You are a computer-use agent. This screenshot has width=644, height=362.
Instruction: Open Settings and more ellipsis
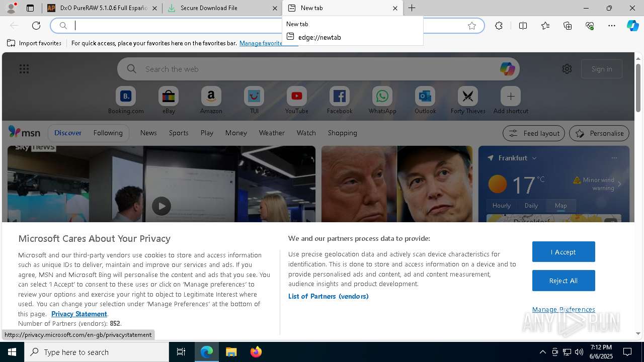pos(612,26)
